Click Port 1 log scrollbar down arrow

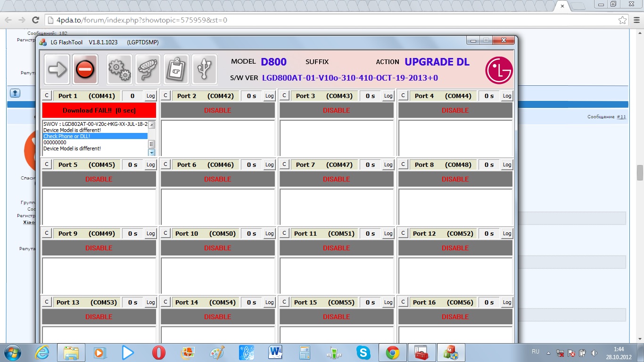point(151,153)
